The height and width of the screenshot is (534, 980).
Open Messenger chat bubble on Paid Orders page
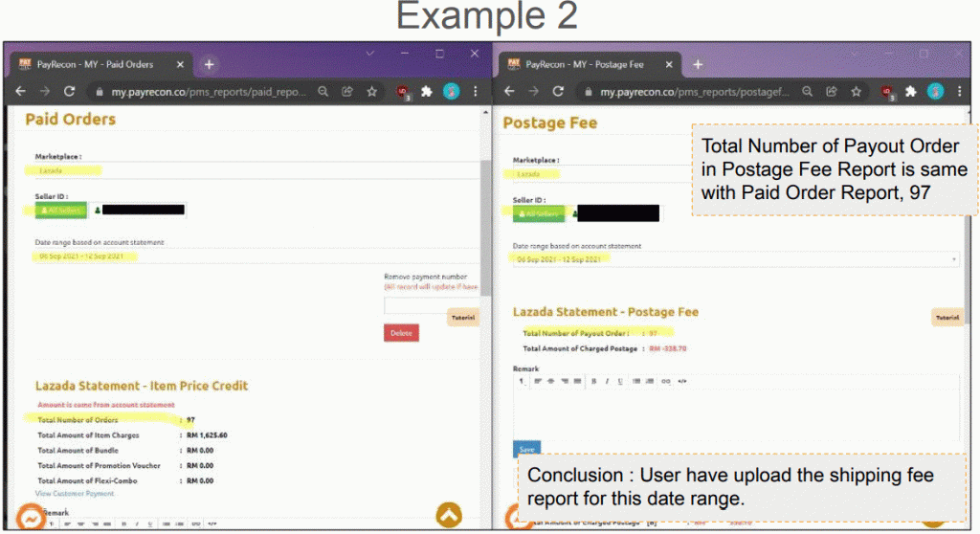31,518
